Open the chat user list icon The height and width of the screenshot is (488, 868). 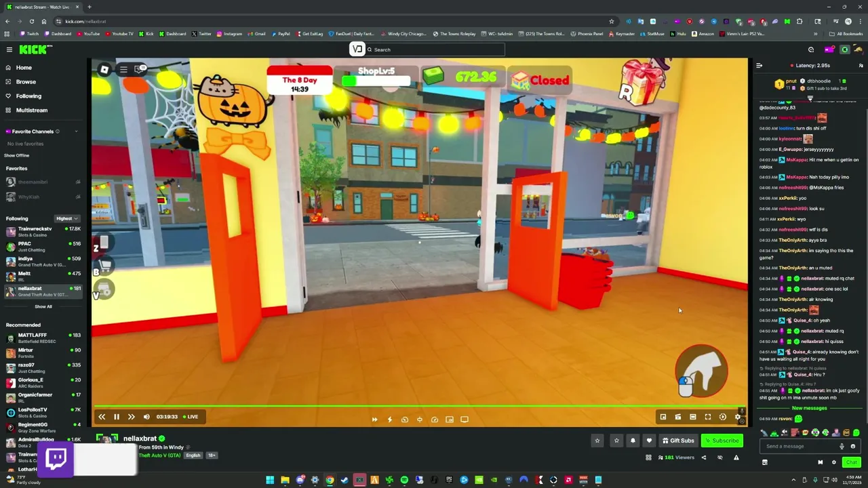click(x=861, y=66)
